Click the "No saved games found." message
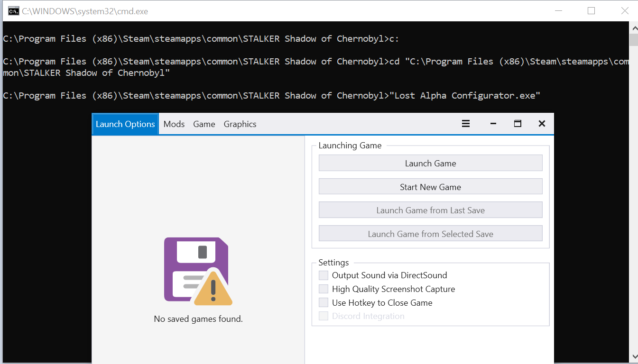The height and width of the screenshot is (364, 638). 198,319
